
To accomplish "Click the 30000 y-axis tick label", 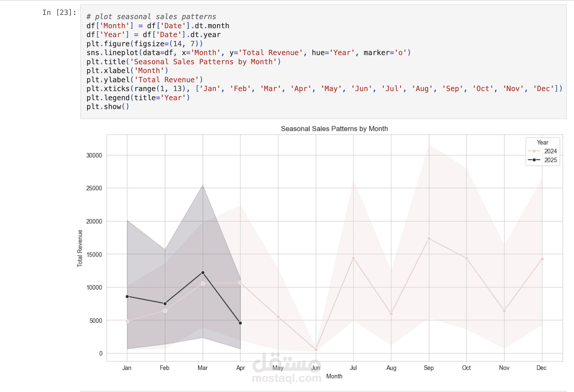I will pos(94,155).
